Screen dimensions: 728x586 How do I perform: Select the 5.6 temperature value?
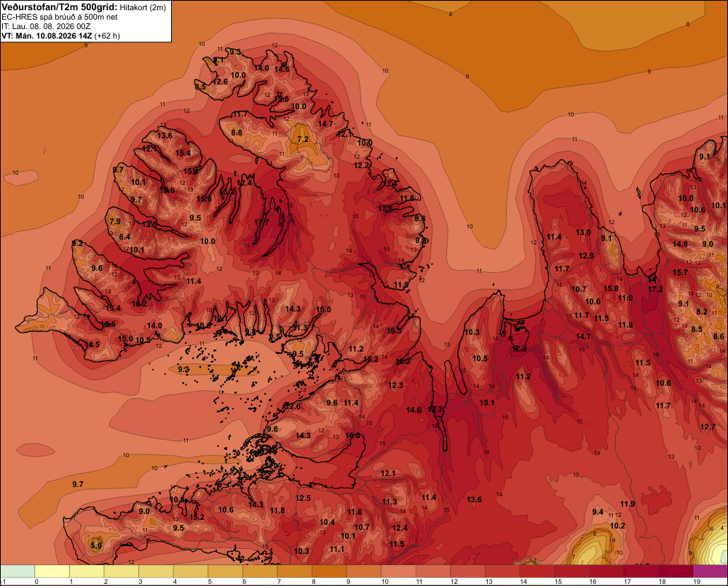96,545
